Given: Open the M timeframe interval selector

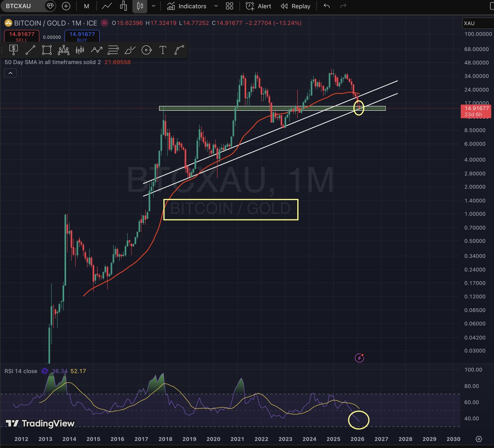Looking at the screenshot, I should (86, 6).
